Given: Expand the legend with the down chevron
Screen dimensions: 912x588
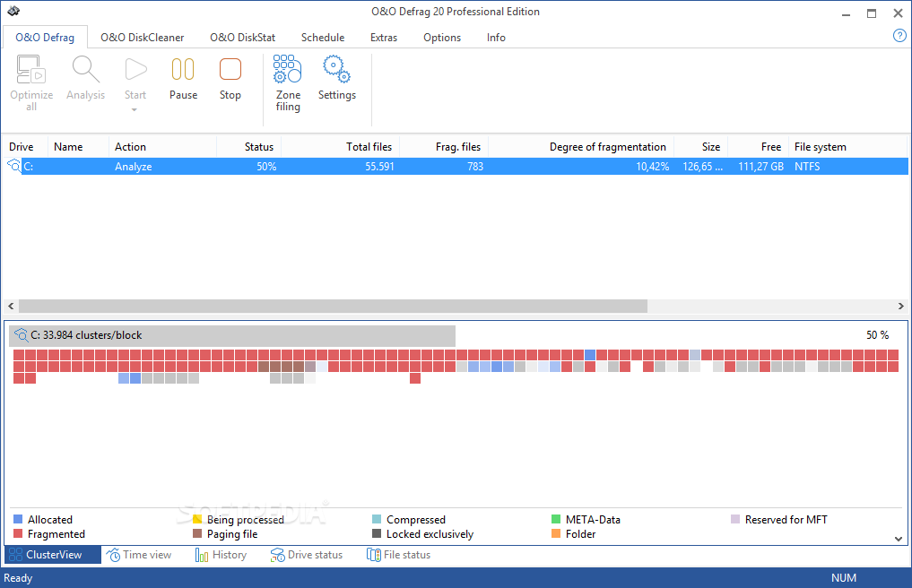Looking at the screenshot, I should (x=898, y=539).
